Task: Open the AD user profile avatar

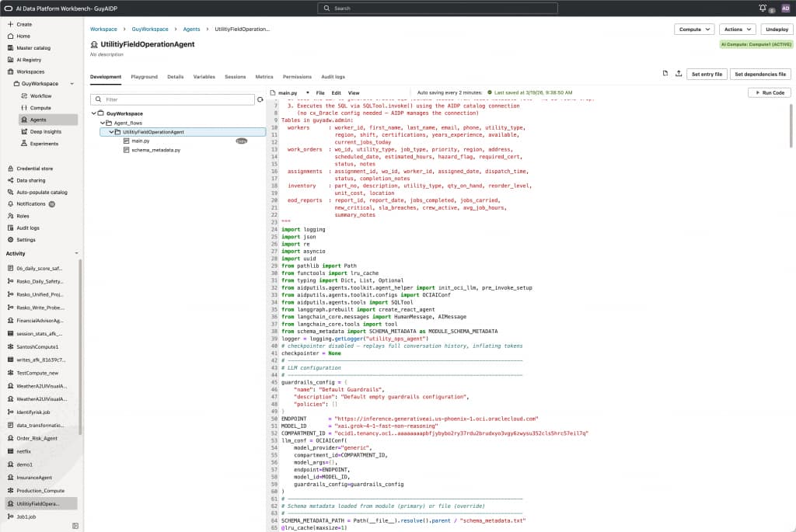Action: (x=785, y=8)
